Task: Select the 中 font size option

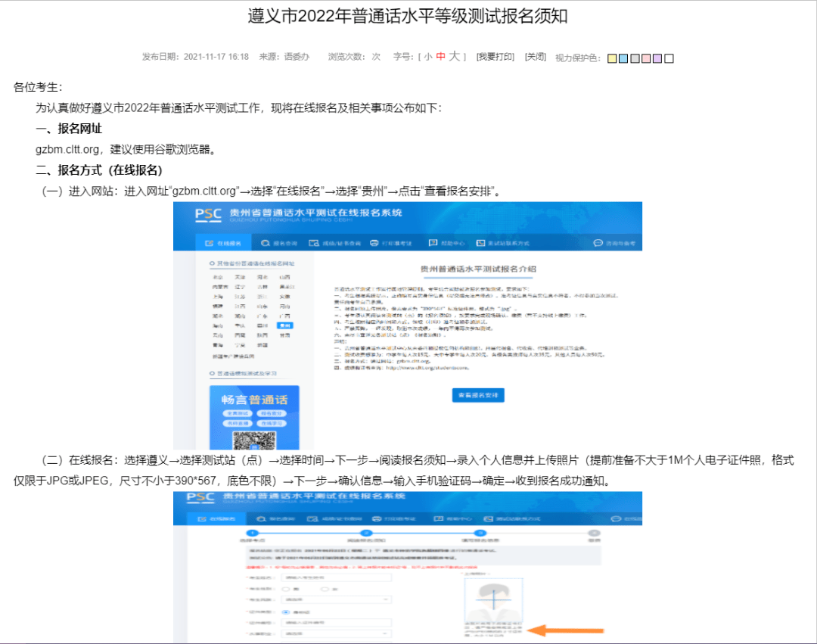Action: point(442,57)
